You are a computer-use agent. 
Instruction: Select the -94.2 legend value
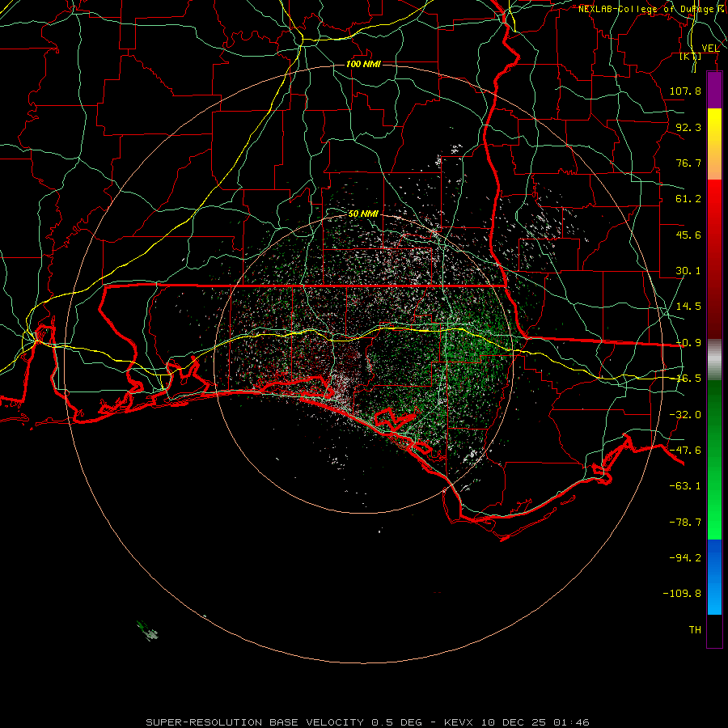point(685,557)
